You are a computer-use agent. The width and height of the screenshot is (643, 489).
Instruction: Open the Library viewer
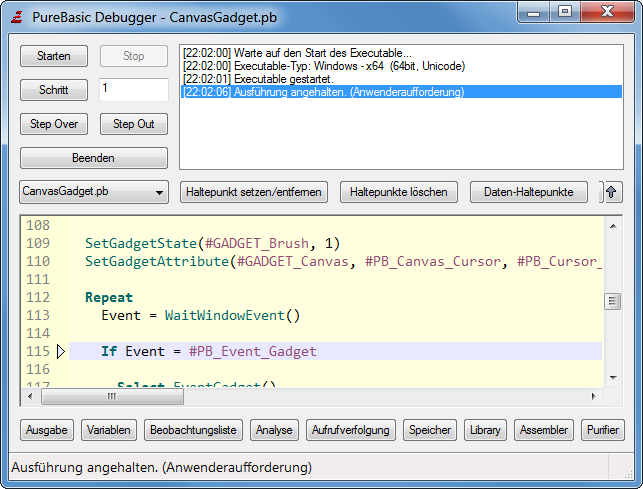pos(485,430)
